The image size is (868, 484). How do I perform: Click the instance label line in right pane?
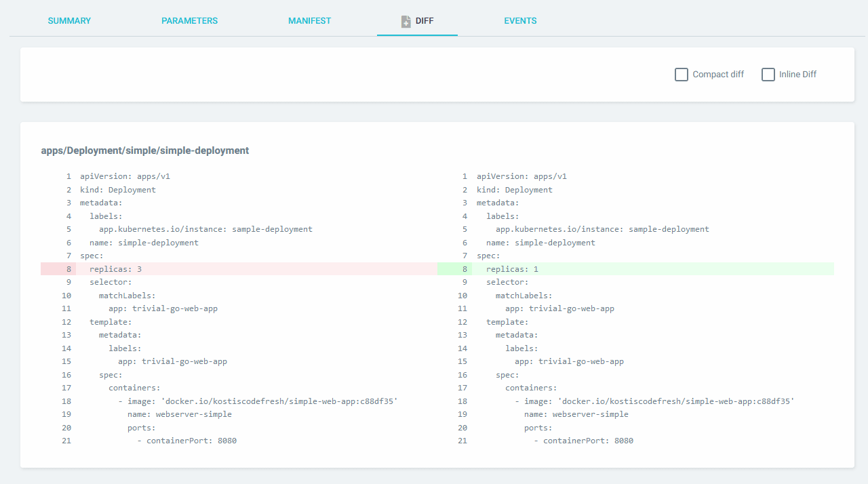click(602, 229)
